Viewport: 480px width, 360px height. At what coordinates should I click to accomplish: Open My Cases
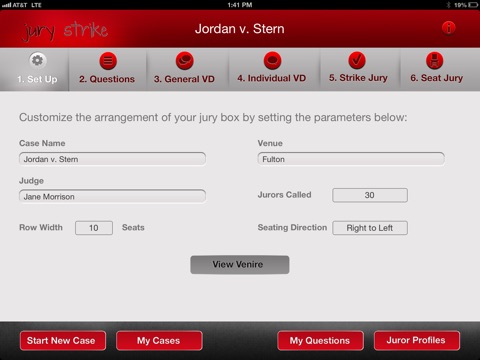(159, 340)
